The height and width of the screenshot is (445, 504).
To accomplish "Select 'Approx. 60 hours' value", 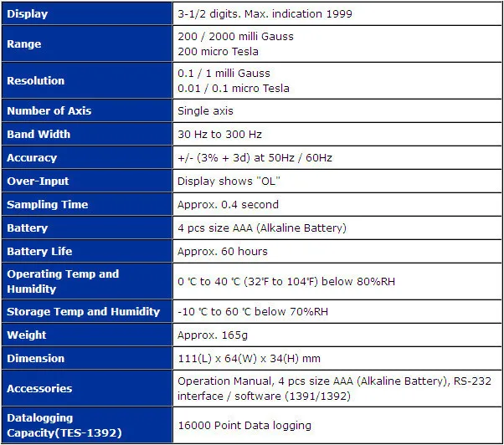I will [x=223, y=252].
